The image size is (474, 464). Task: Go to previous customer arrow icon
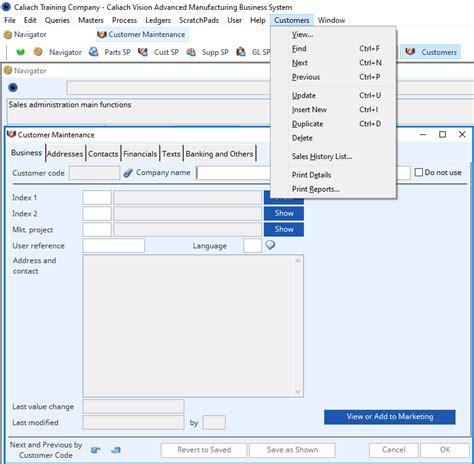[96, 450]
